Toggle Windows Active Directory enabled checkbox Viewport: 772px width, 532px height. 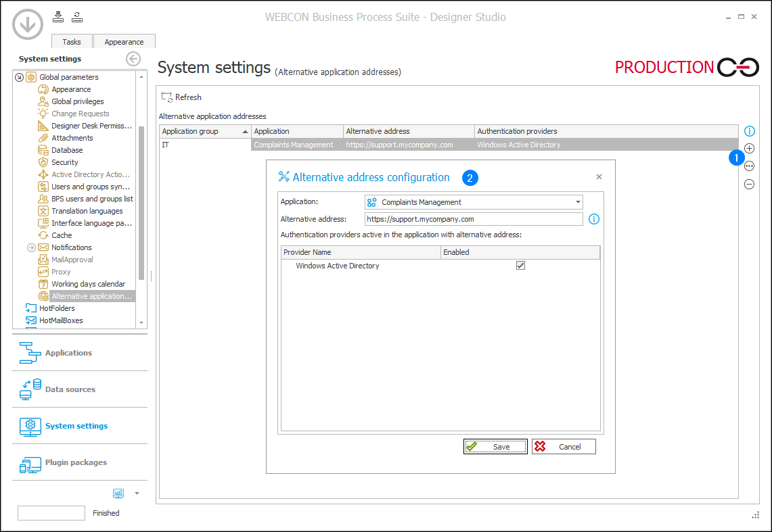[520, 266]
